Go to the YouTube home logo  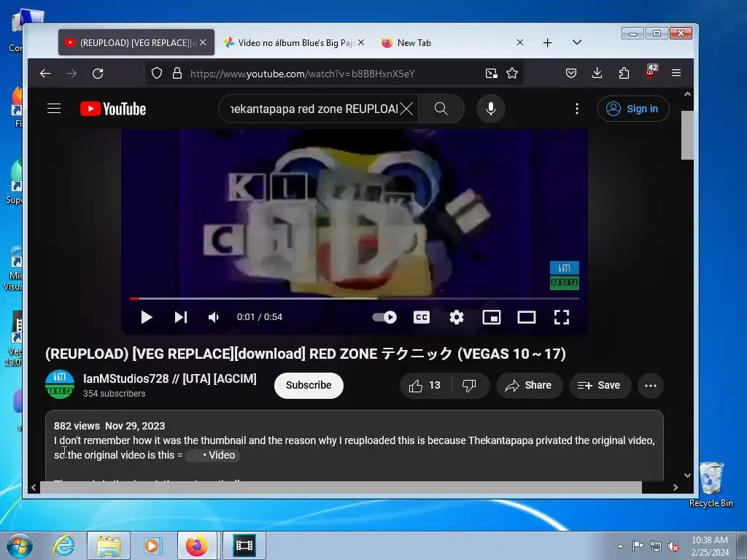(x=113, y=109)
